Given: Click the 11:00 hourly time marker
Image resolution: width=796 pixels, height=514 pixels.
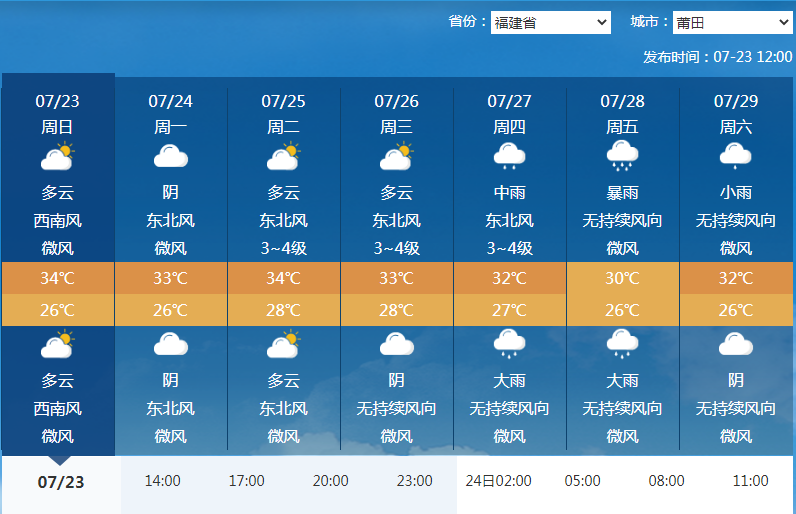Looking at the screenshot, I should point(750,481).
